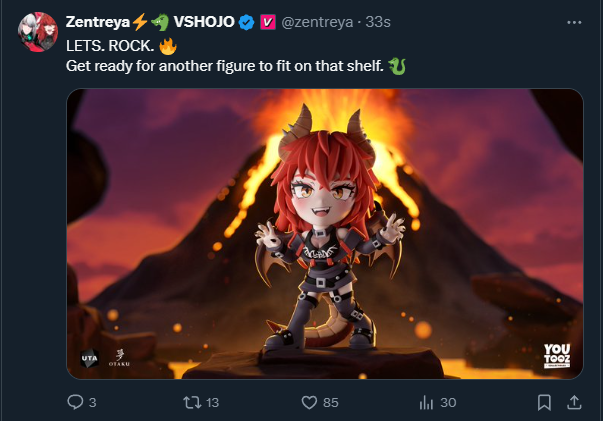Screen dimensions: 603x421
Task: Open the view analytics bar chart icon
Action: [x=426, y=402]
